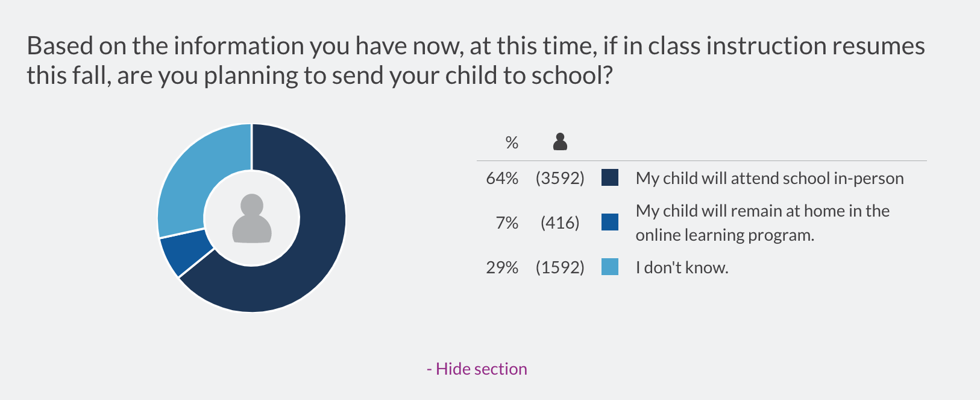Image resolution: width=980 pixels, height=400 pixels.
Task: Click the respondent count person icon header
Action: tap(560, 142)
